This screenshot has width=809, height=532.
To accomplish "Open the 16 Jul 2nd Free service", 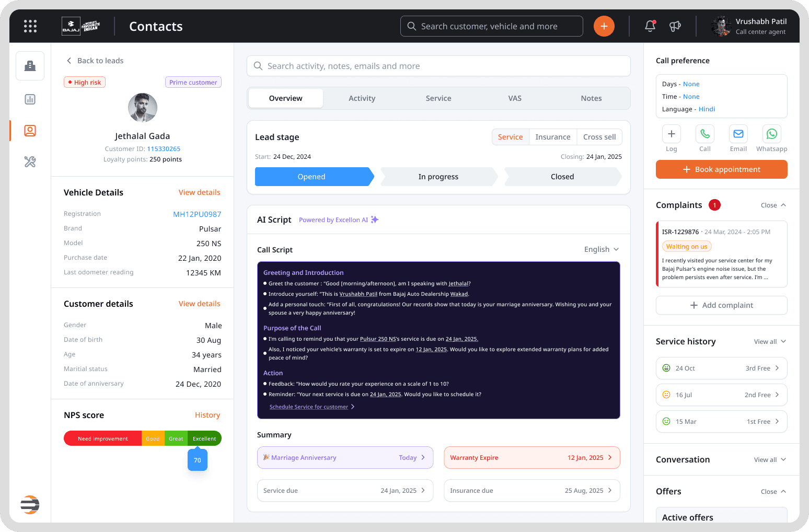I will tap(722, 395).
